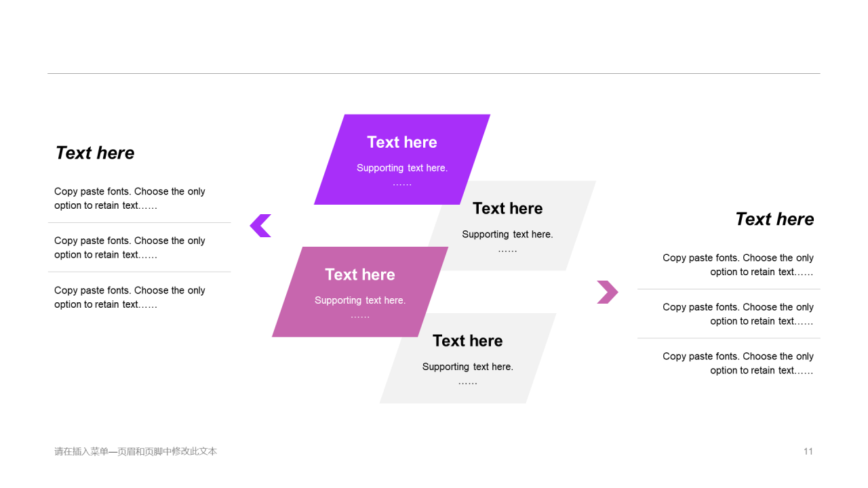Click 'Supporting text here.' in upper gray shape
The width and height of the screenshot is (868, 488).
tap(507, 235)
